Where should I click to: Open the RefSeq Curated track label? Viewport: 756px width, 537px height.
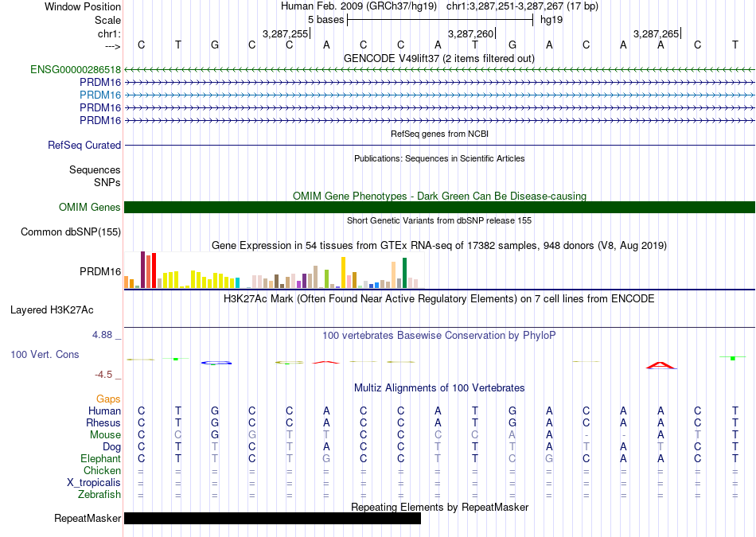click(84, 145)
